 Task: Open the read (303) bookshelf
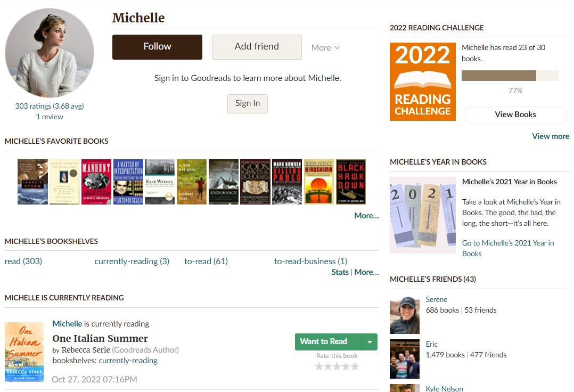(x=23, y=262)
